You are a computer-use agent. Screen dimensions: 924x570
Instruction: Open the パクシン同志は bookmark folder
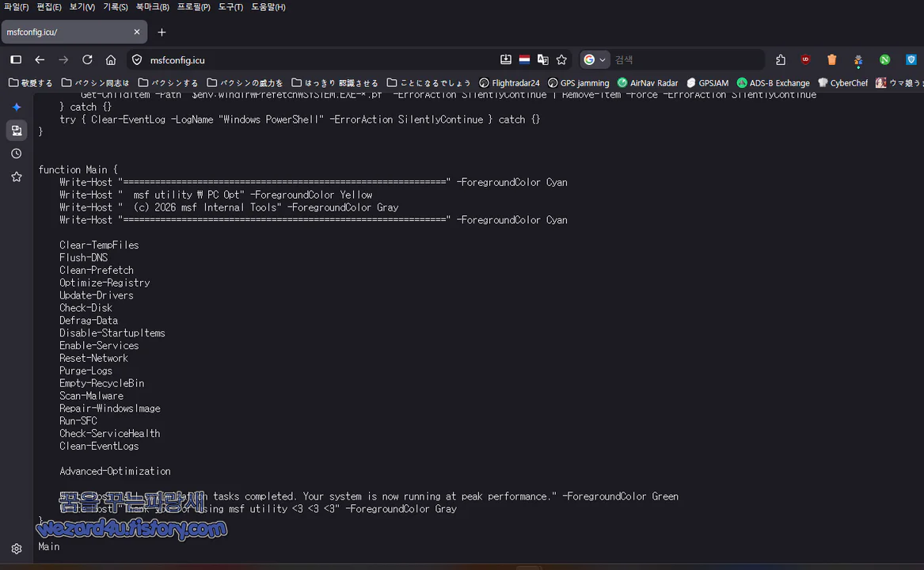tap(96, 83)
